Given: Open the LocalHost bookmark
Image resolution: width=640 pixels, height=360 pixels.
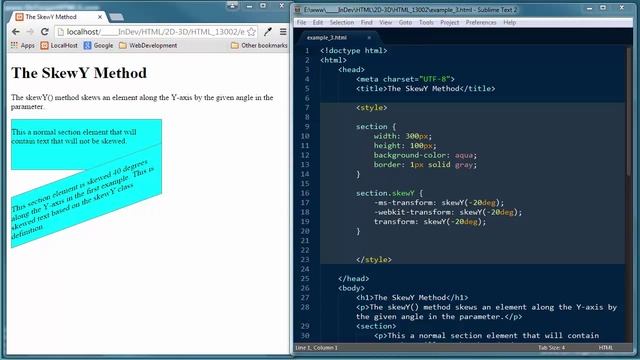Looking at the screenshot, I should tap(59, 45).
